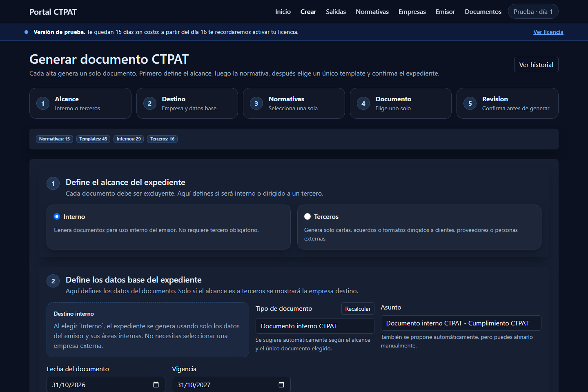Click step 4 circle in Documento card
Viewport: 588px width, 392px height.
(363, 103)
